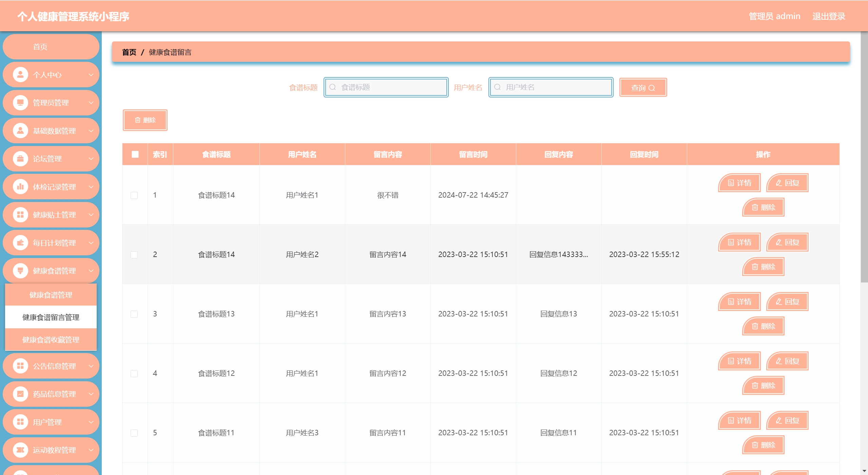Click the 个人中心 user avatar icon
This screenshot has height=475, width=868.
pos(20,75)
